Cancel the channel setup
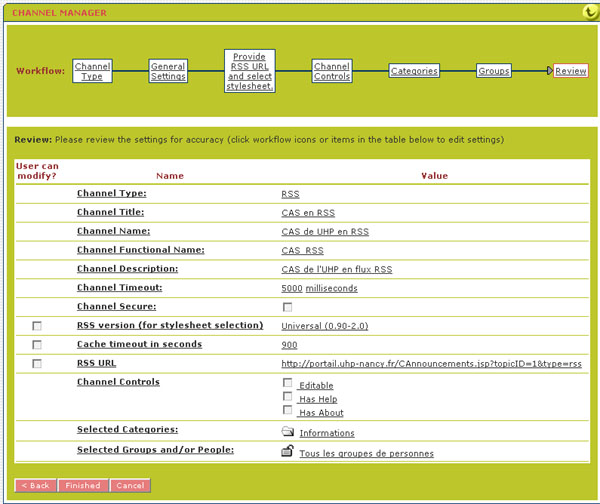Viewport: 600px width, 504px height. [x=129, y=485]
